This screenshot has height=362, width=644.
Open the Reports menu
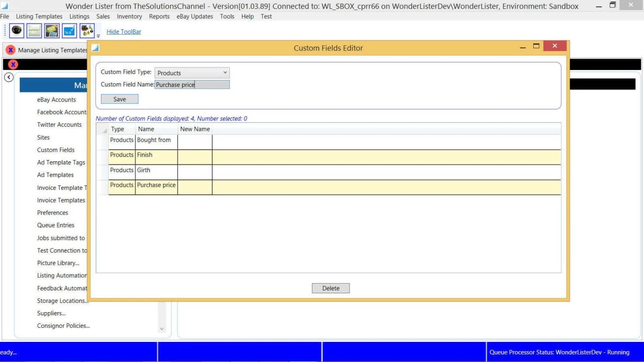[159, 16]
